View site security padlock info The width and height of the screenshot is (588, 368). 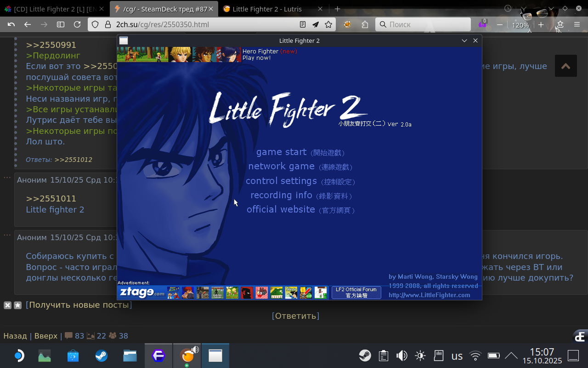coord(108,24)
